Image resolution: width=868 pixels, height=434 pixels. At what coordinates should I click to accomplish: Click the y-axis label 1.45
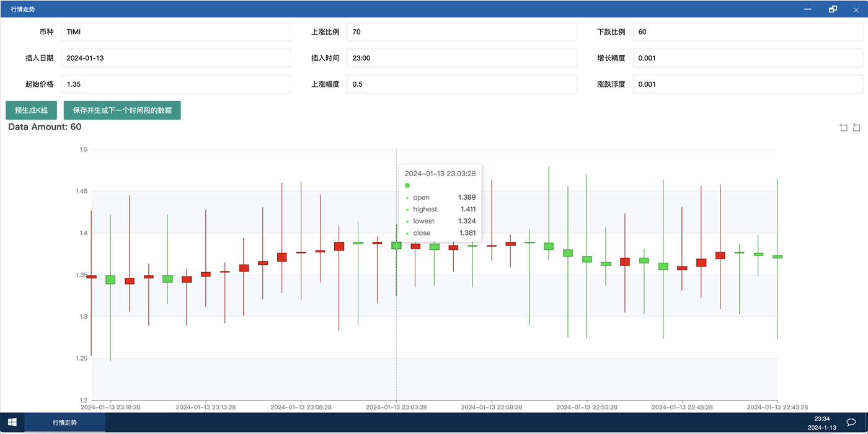click(x=81, y=191)
